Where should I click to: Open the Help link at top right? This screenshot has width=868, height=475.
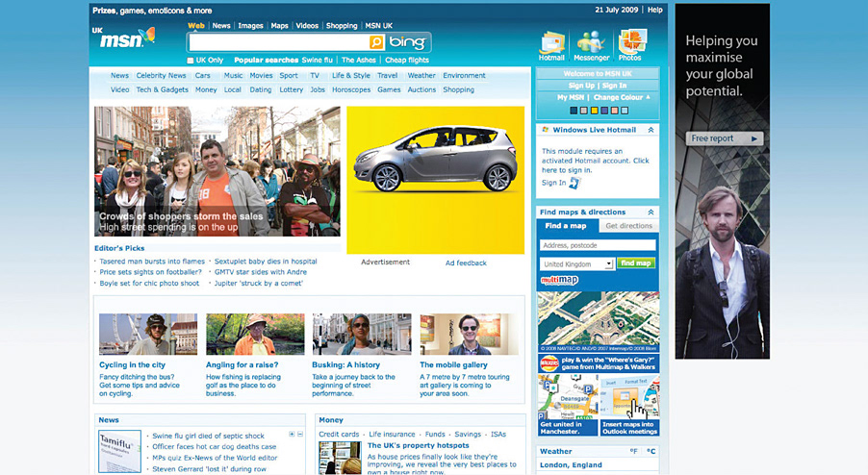pyautogui.click(x=655, y=10)
